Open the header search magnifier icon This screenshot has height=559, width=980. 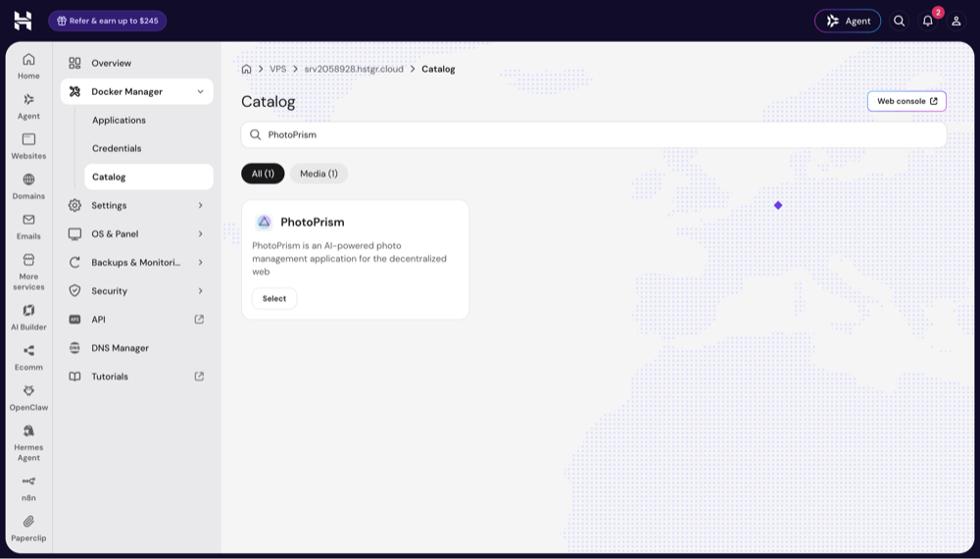pyautogui.click(x=899, y=21)
